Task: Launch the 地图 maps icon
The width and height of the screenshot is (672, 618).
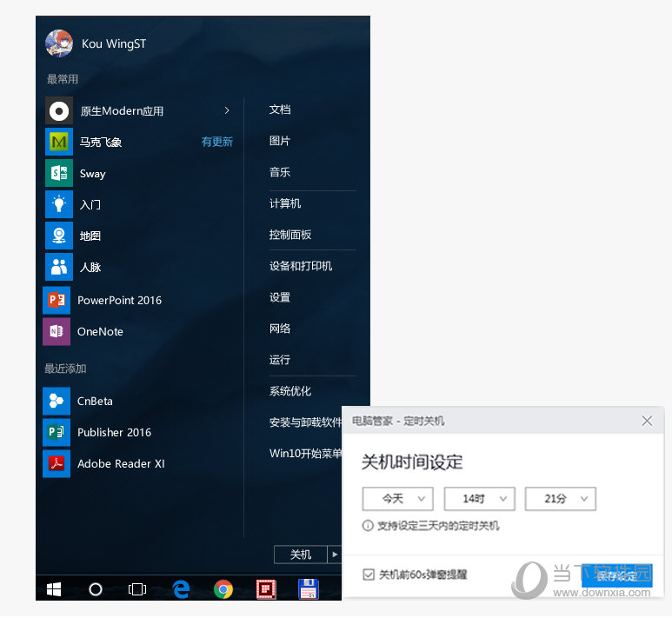Action: coord(59,236)
